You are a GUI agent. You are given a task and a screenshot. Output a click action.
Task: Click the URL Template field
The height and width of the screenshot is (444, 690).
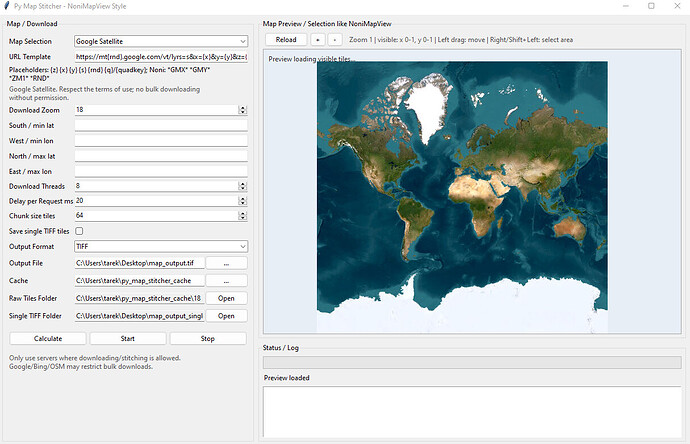point(161,57)
